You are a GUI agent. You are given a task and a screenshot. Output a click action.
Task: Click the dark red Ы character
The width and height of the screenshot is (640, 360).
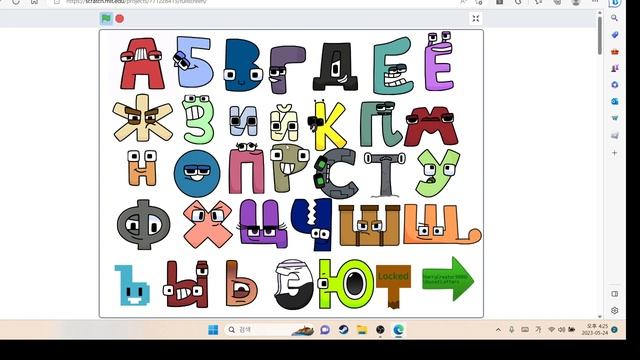[187, 284]
